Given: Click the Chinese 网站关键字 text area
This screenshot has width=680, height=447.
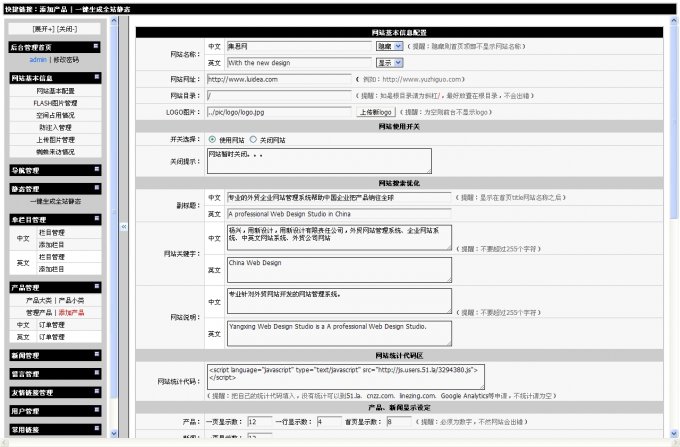Looking at the screenshot, I should 339,238.
